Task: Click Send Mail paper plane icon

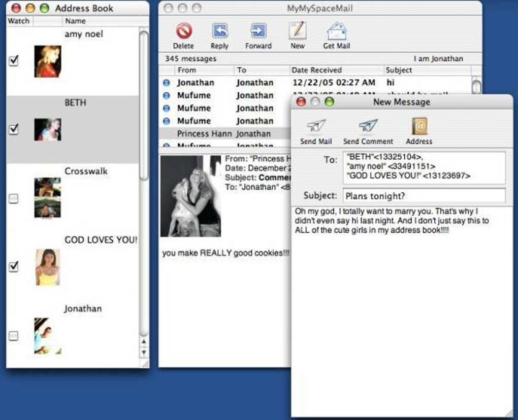Action: point(316,126)
